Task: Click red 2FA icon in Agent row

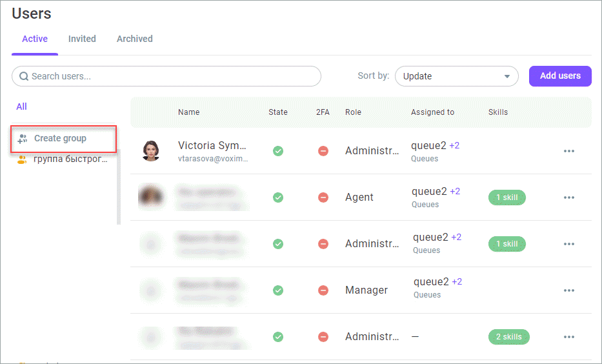Action: (323, 197)
